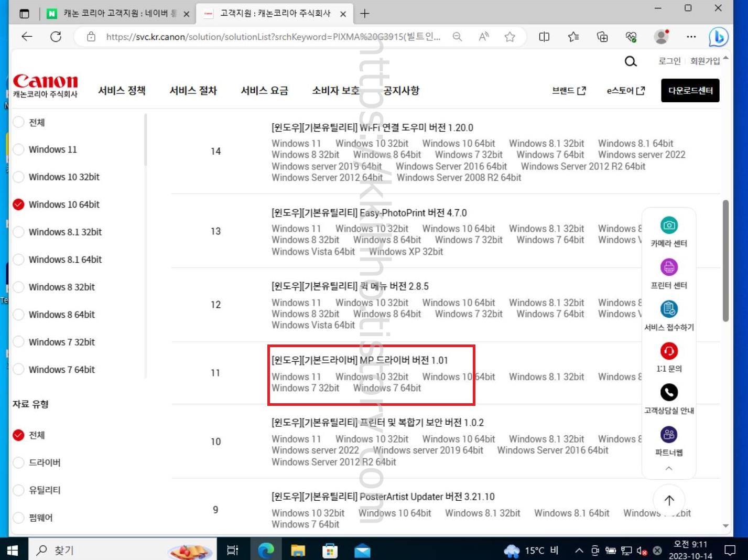Click the 다운로드센터 button
The image size is (748, 560).
pyautogui.click(x=690, y=90)
